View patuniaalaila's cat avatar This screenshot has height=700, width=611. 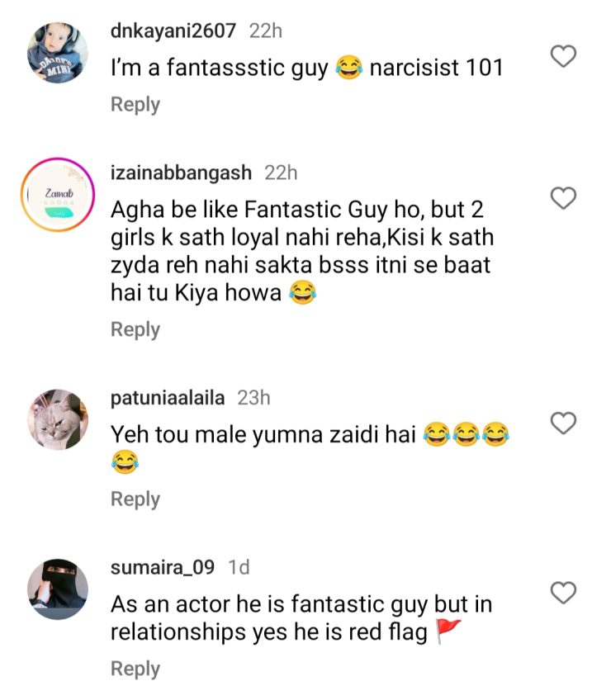pyautogui.click(x=56, y=420)
